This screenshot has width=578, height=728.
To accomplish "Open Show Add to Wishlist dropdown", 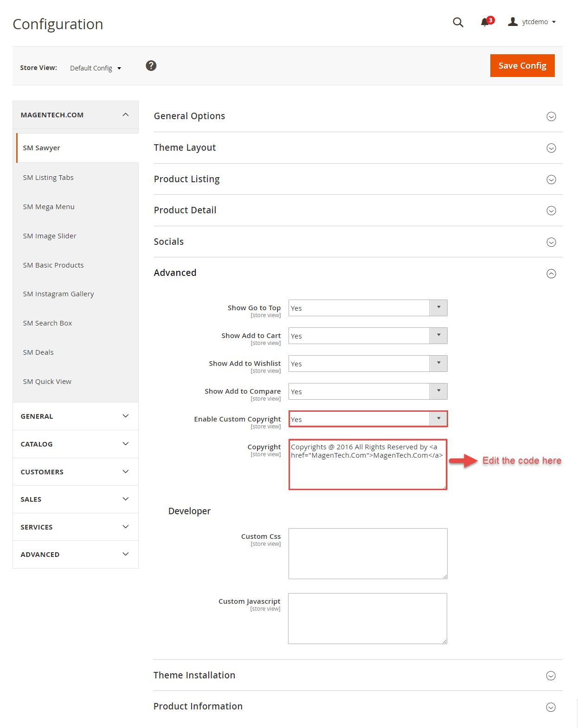I will (x=368, y=364).
